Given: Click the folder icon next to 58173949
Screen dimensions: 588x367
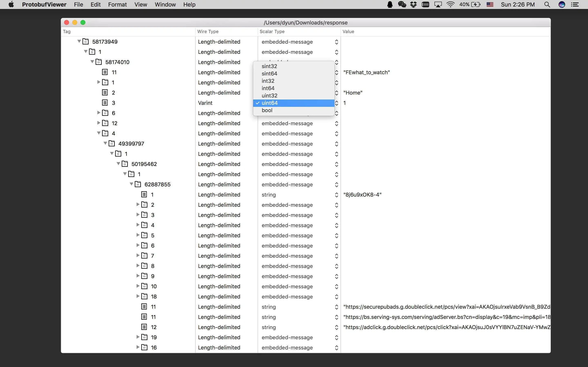Looking at the screenshot, I should pos(86,42).
